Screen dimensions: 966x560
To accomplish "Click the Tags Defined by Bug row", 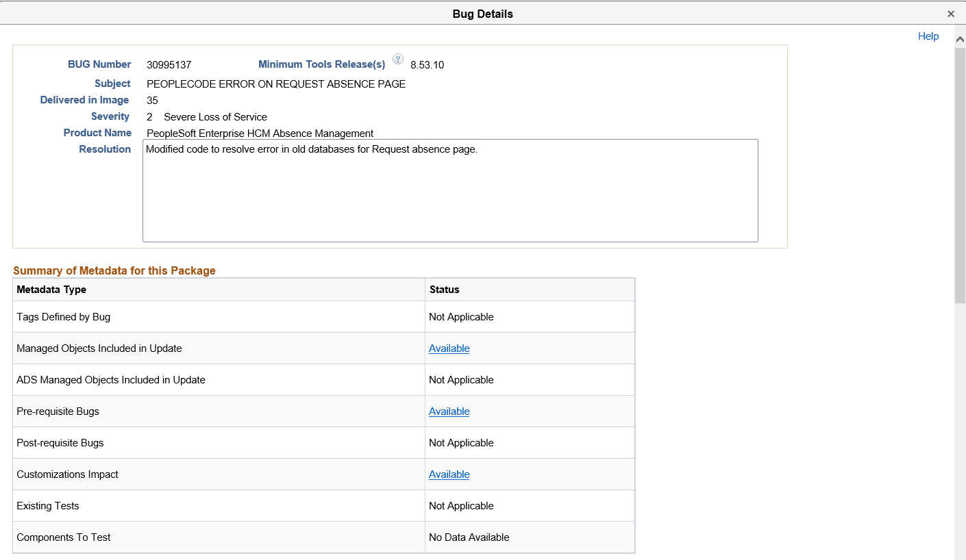I will pos(64,316).
